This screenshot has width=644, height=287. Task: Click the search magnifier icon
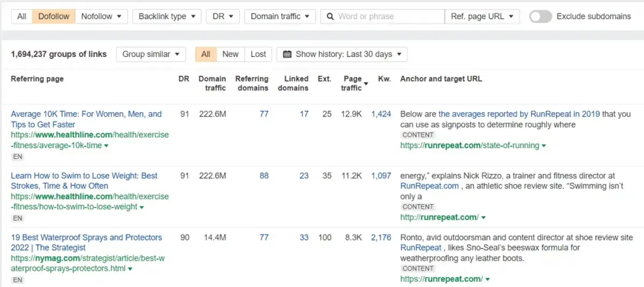click(331, 17)
